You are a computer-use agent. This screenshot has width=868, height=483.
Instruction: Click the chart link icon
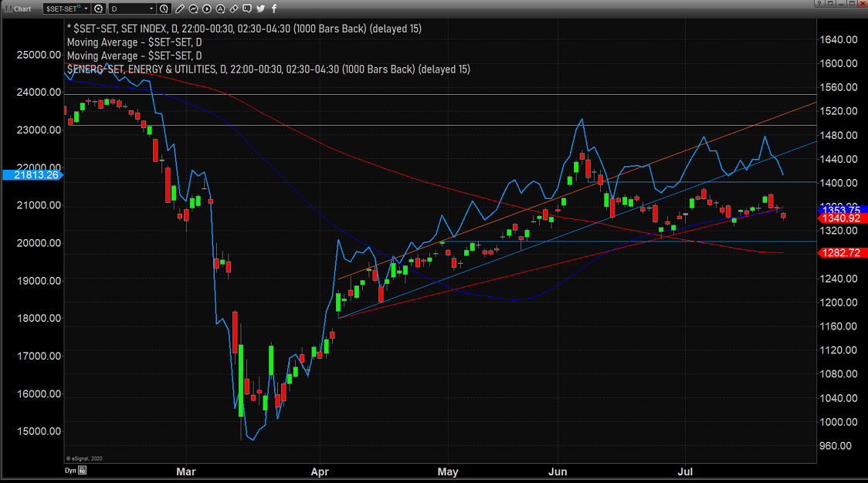coord(234,8)
